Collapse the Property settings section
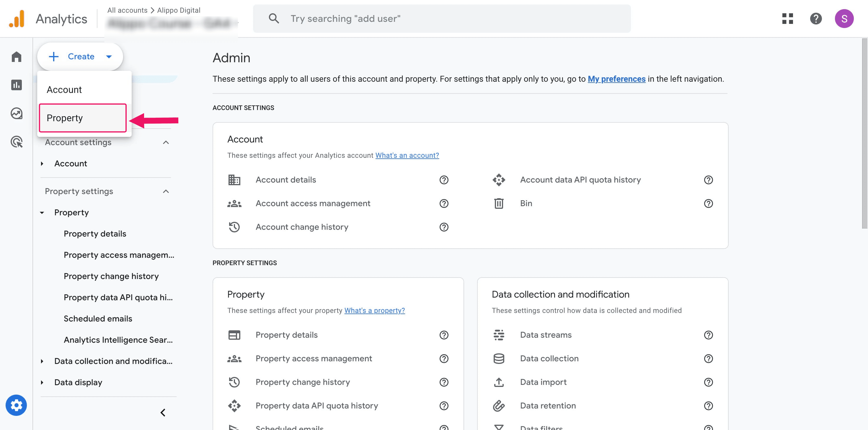 pyautogui.click(x=165, y=191)
